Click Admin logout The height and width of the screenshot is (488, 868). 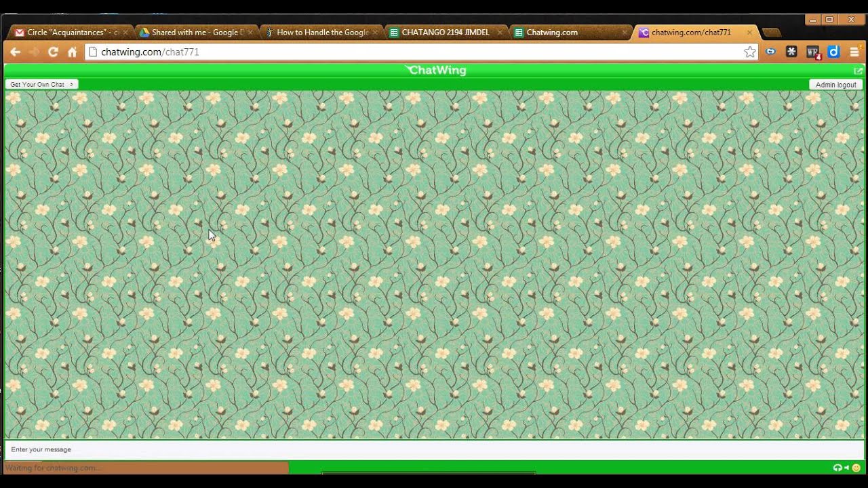pos(835,85)
